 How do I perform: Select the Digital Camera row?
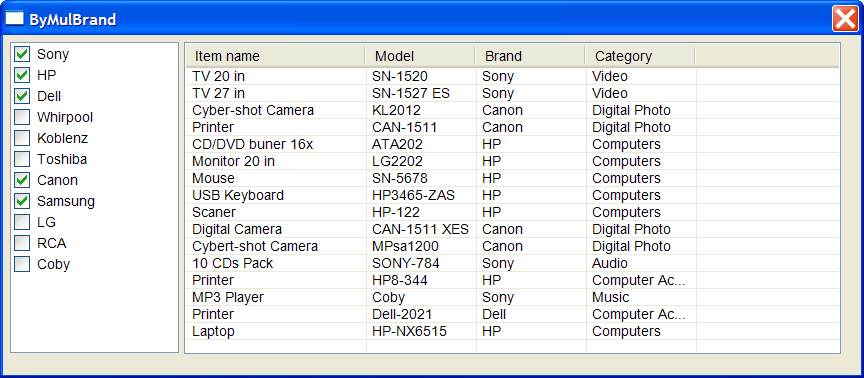512,229
